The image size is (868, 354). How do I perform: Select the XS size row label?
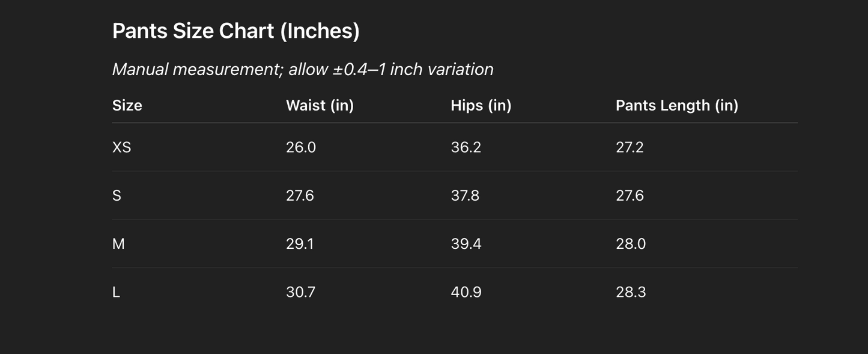(x=121, y=147)
